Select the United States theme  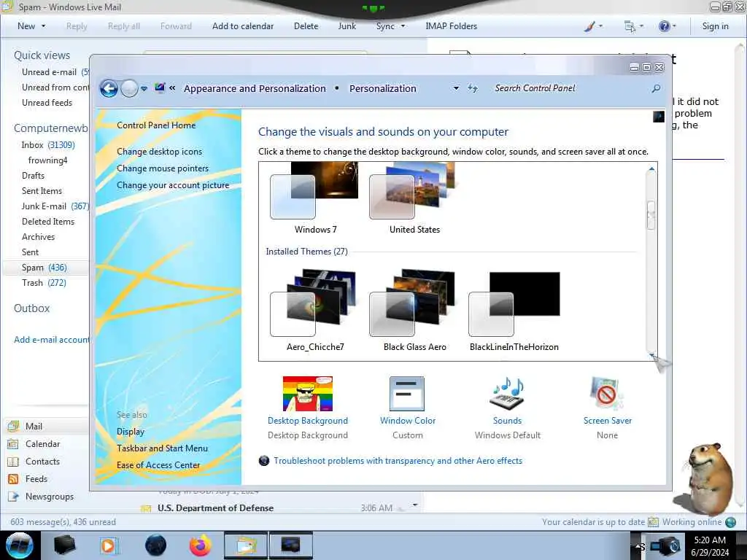coord(414,198)
